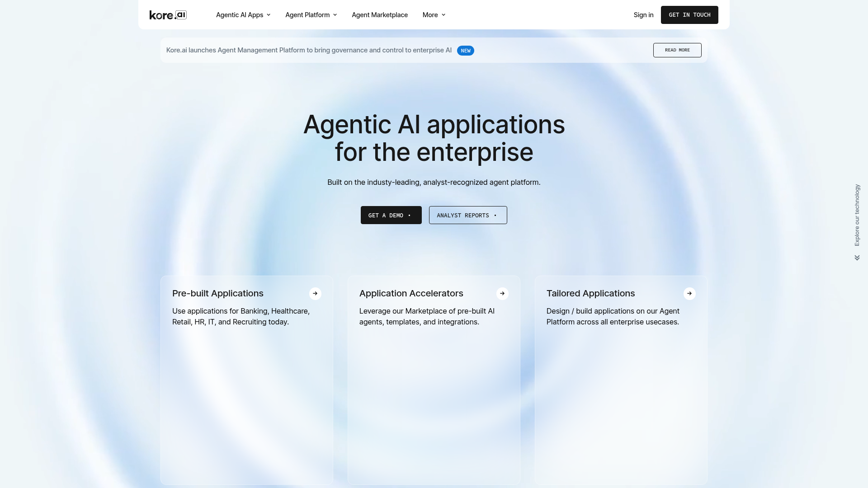Select the Application Accelerators card title
Image resolution: width=868 pixels, height=488 pixels.
411,294
